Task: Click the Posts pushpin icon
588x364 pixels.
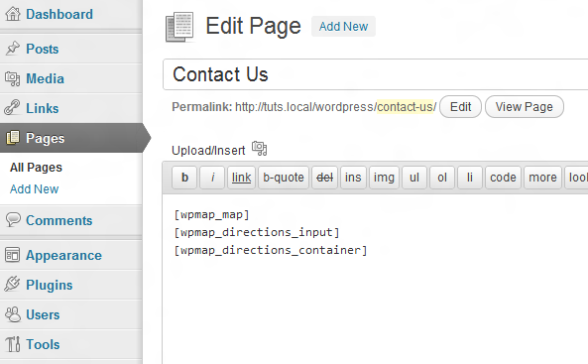Action: (x=12, y=49)
